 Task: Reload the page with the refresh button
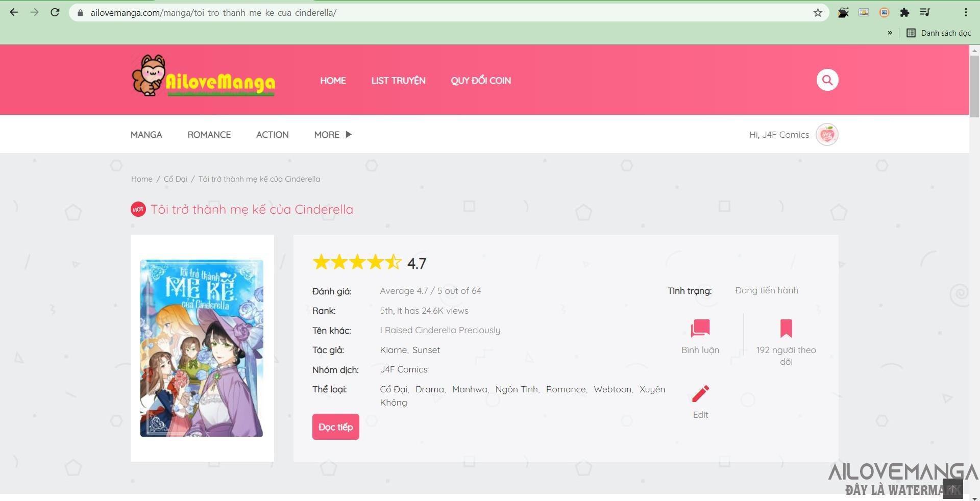click(x=55, y=13)
